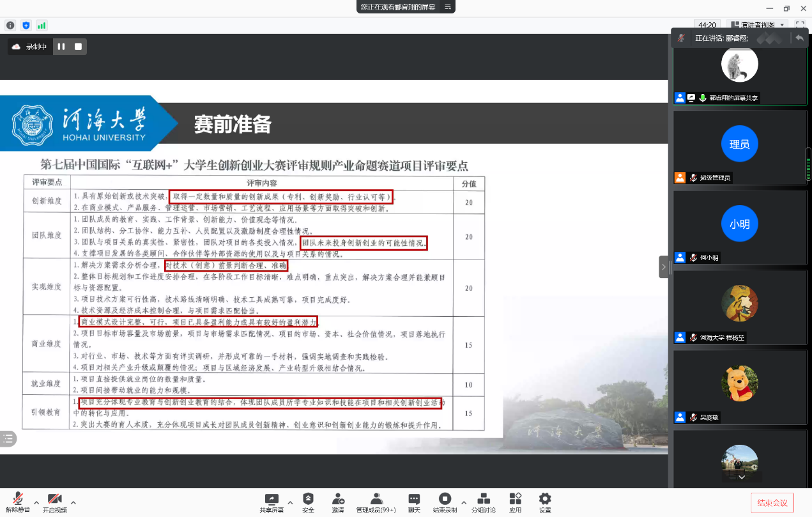Expand video options arrow beside 开启视频
The image size is (812, 517).
tap(73, 502)
